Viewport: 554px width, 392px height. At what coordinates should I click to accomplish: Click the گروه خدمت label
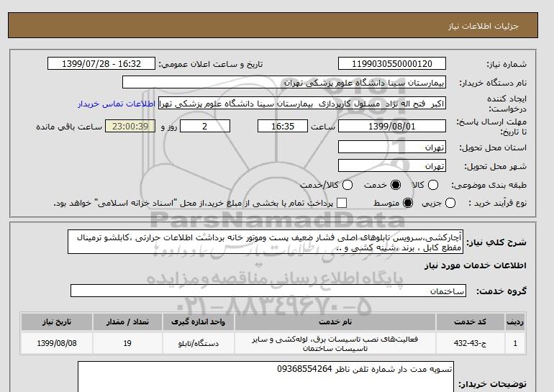click(501, 291)
